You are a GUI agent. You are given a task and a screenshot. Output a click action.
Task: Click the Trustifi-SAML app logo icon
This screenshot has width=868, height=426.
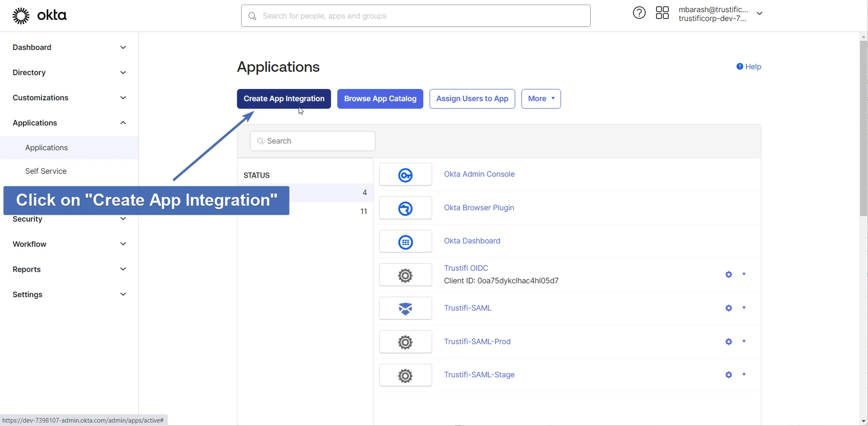tap(405, 308)
